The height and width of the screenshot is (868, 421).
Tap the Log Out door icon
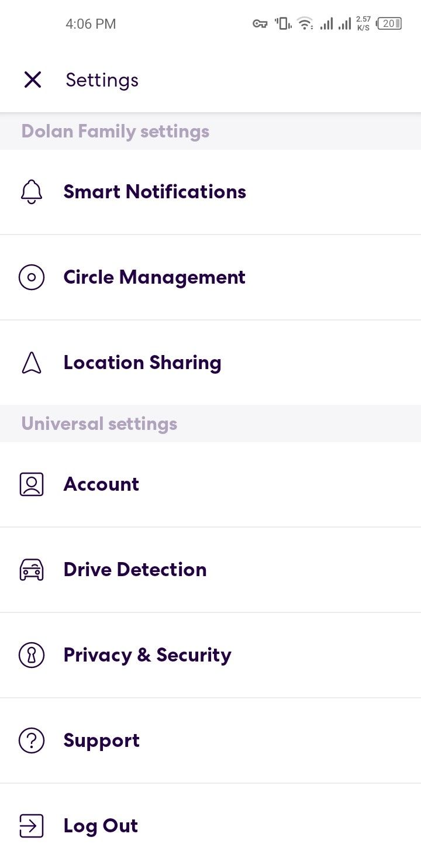32,826
